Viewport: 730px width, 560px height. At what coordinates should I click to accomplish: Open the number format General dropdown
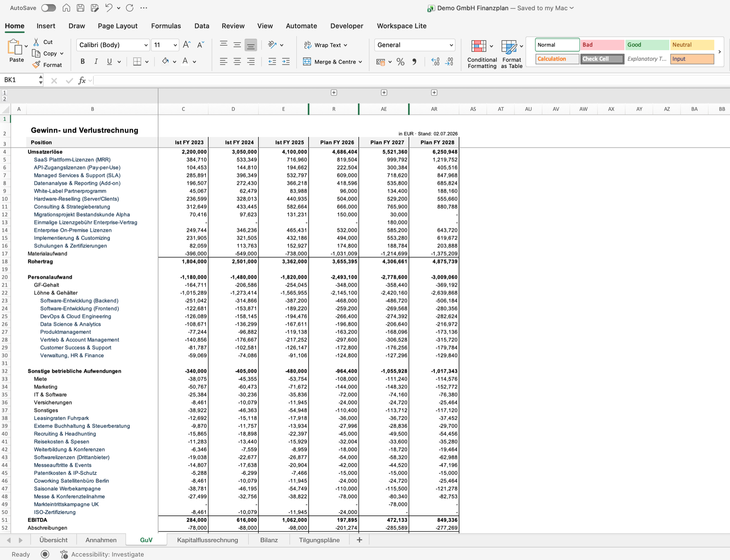pos(414,45)
